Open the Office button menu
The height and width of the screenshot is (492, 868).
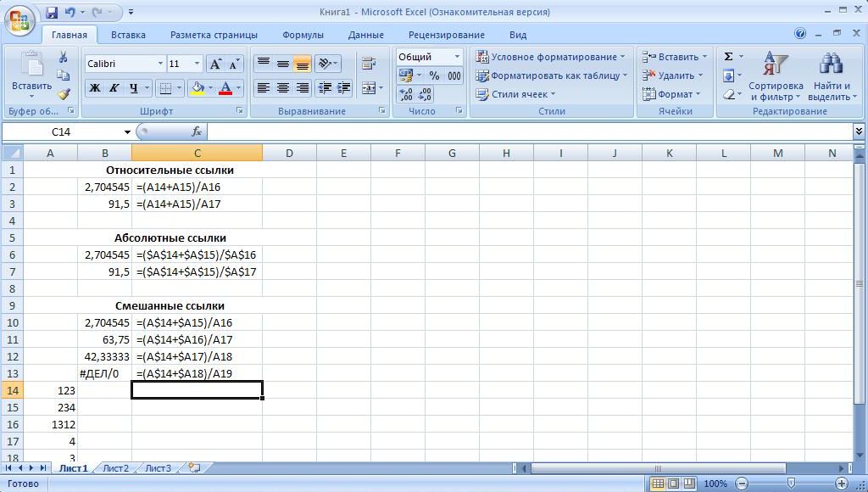20,21
